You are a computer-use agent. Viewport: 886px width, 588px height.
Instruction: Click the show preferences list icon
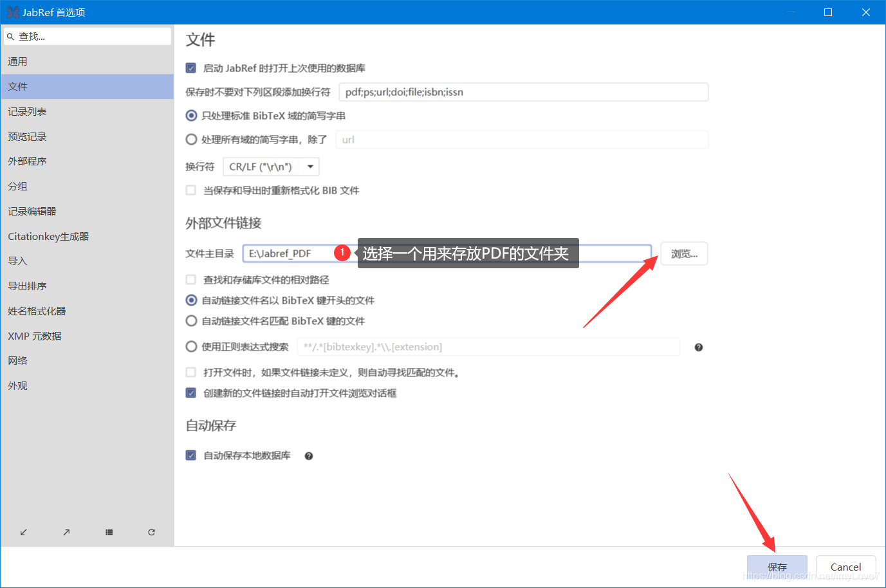click(109, 532)
